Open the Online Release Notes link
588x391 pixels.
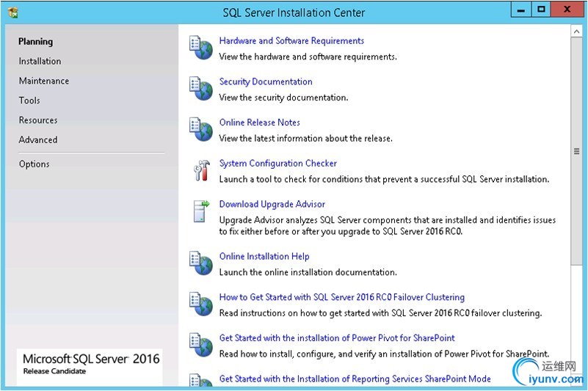coord(260,123)
